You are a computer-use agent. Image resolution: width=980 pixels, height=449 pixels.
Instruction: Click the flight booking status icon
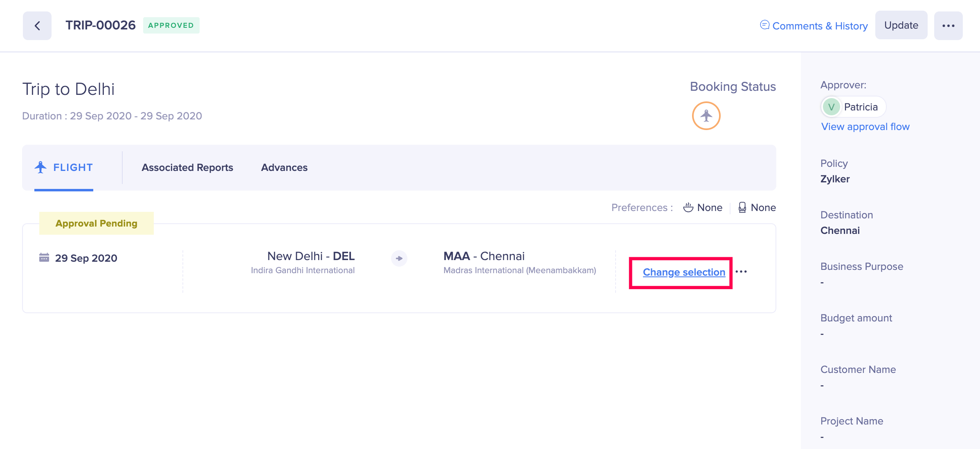(706, 116)
